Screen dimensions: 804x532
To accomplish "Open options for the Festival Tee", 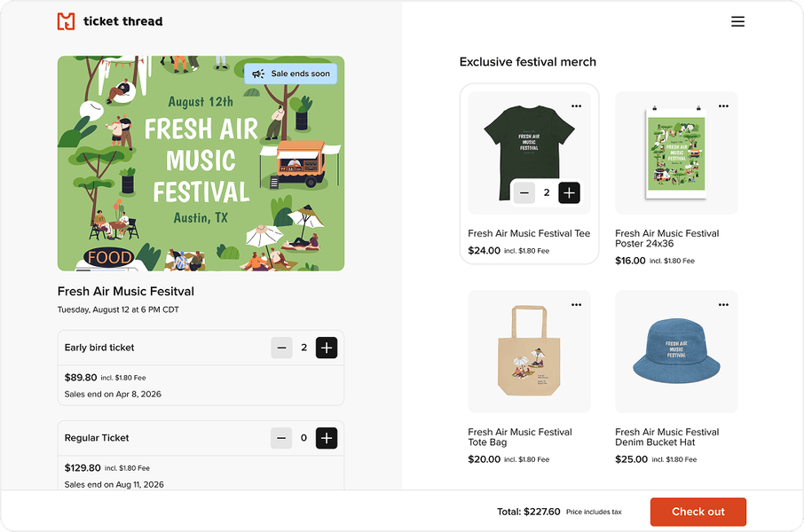I will 577,106.
